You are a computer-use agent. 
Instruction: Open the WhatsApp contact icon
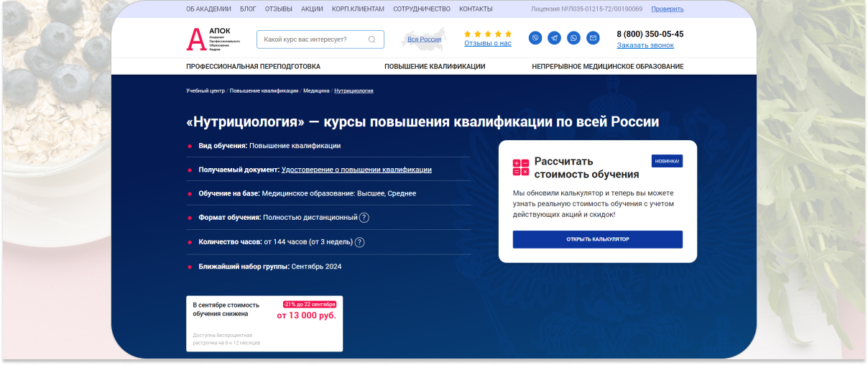573,38
